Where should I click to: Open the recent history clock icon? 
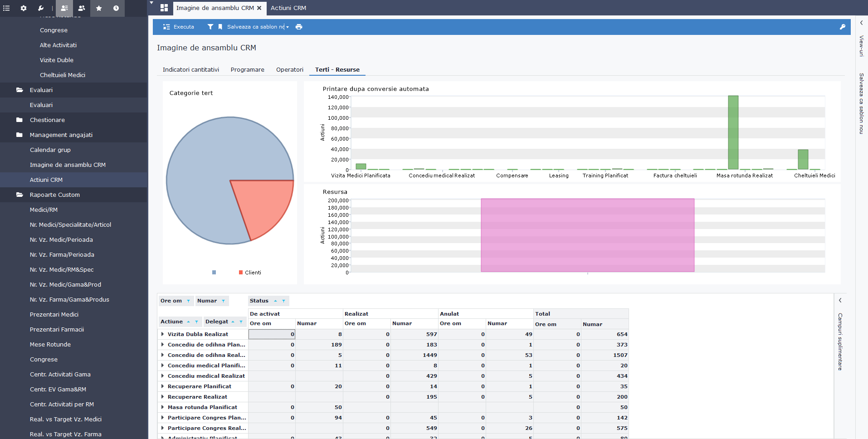pos(116,8)
